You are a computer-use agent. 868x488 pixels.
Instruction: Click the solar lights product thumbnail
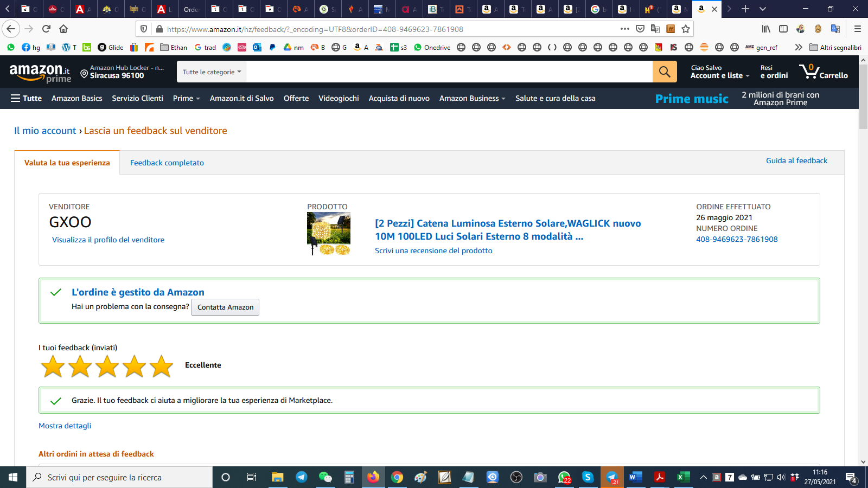click(329, 233)
